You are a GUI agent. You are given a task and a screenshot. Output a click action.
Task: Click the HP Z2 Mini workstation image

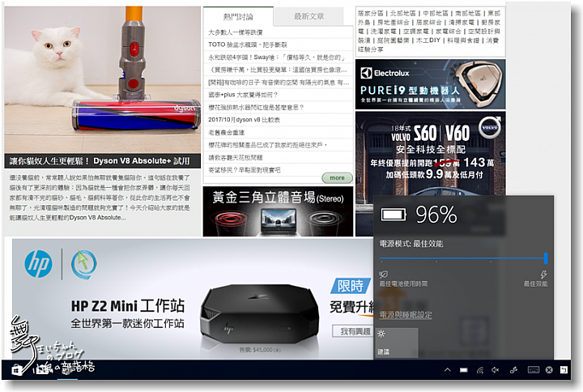[x=259, y=314]
